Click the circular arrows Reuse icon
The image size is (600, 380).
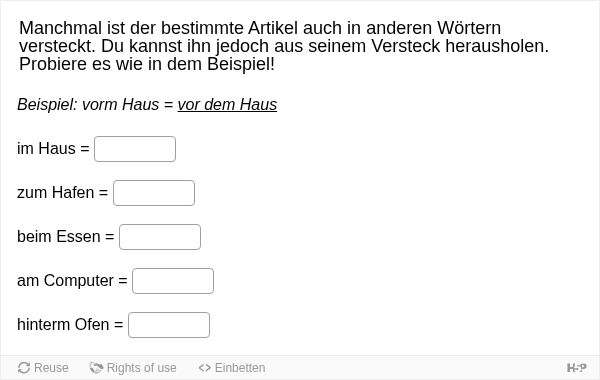24,368
